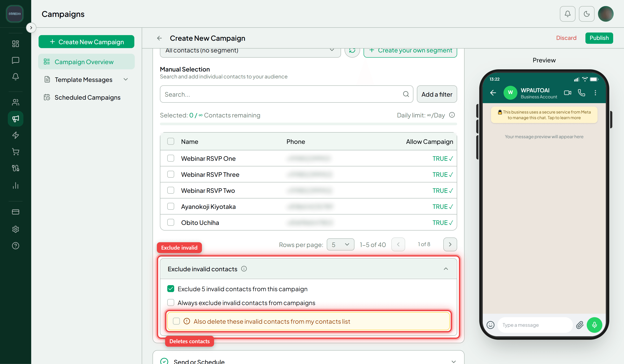Screen dimensions: 624x364
Task: Tap the green microphone button in preview
Action: tap(594, 325)
